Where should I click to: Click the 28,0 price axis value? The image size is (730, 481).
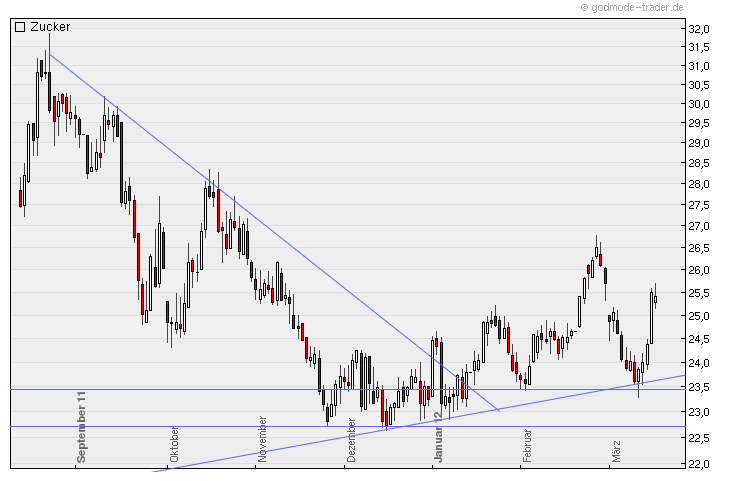699,184
